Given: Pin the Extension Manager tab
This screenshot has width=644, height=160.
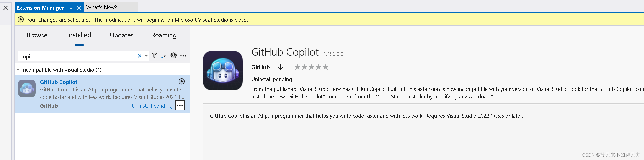Looking at the screenshot, I should pyautogui.click(x=70, y=8).
